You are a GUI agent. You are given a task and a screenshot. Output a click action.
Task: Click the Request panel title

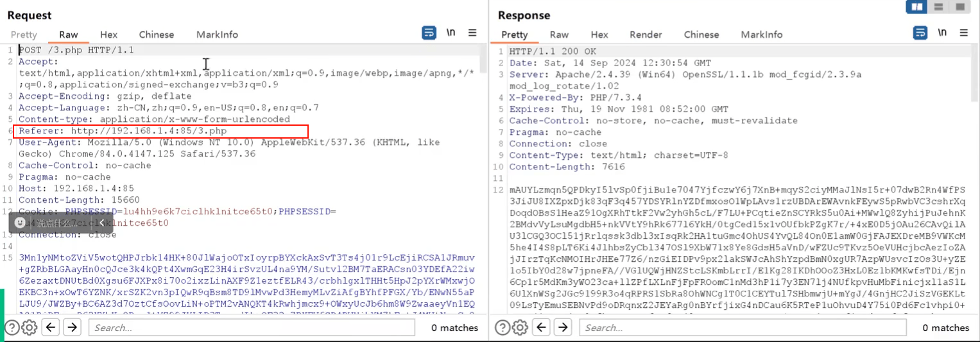click(x=30, y=15)
